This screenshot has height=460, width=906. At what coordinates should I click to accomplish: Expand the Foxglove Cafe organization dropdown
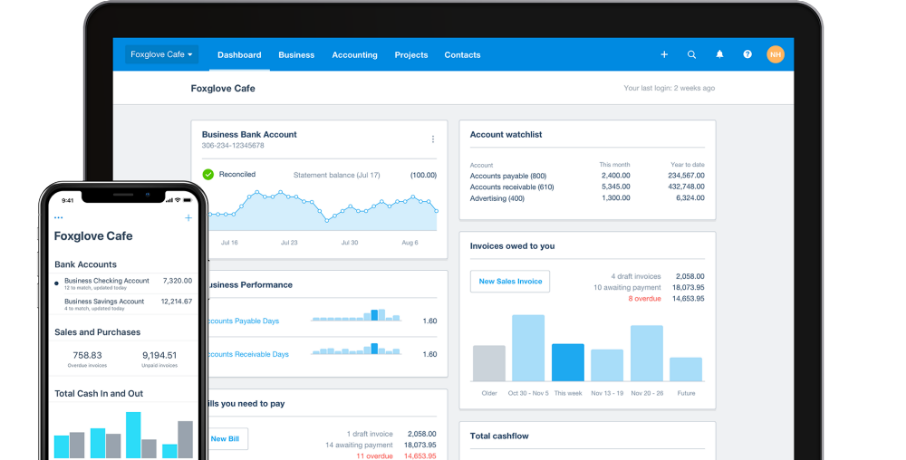pos(162,55)
